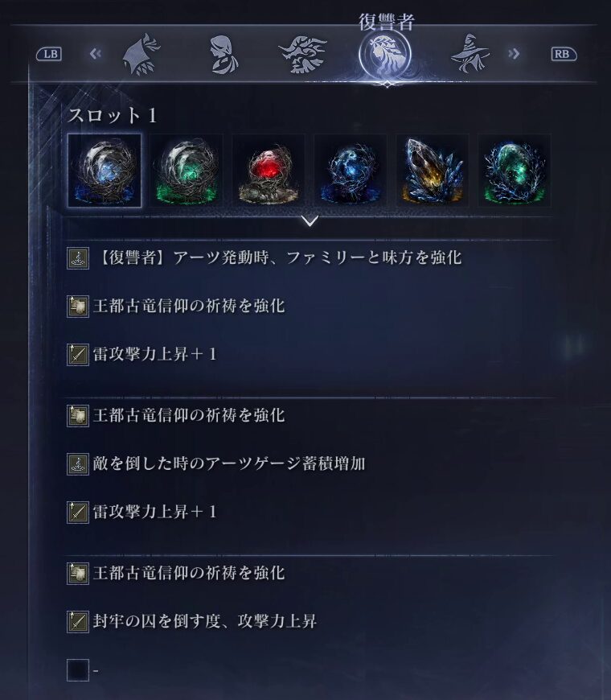Open the ponytail-haired character tab

pos(223,55)
